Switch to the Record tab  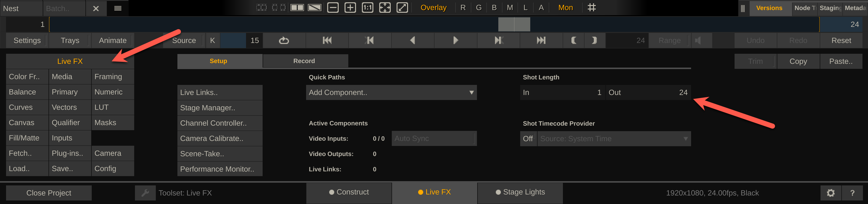pos(304,61)
